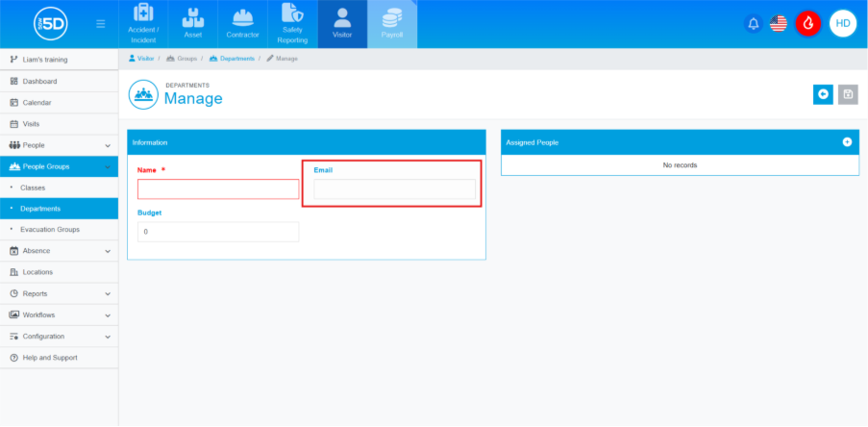Click the 5D logo in header

(50, 24)
